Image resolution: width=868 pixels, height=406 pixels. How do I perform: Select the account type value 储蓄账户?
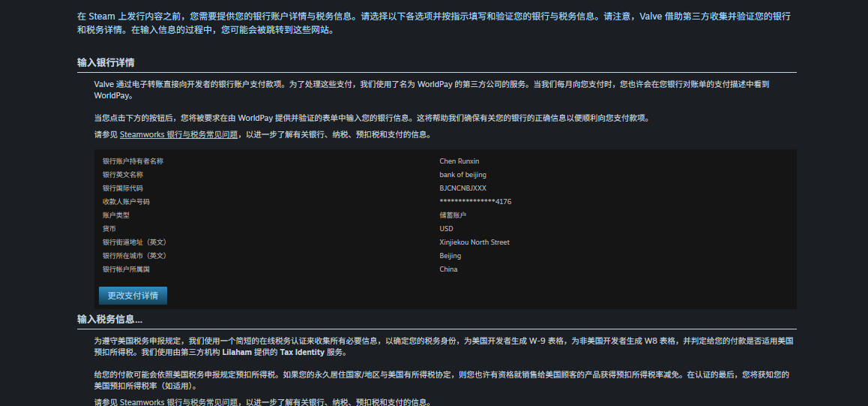pyautogui.click(x=453, y=215)
